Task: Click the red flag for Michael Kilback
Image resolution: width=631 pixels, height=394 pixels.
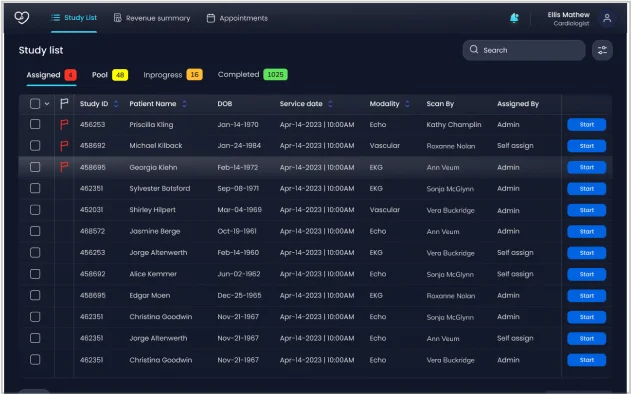Action: click(x=64, y=146)
